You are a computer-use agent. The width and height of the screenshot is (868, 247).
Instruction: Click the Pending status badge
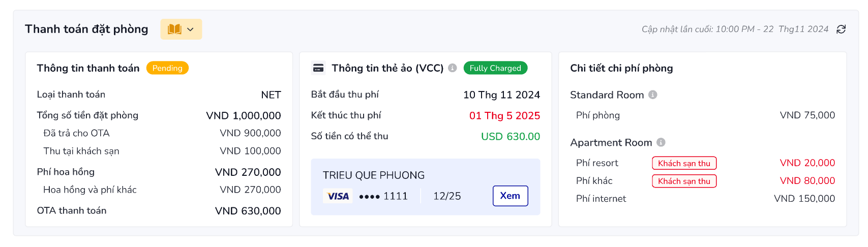click(167, 68)
